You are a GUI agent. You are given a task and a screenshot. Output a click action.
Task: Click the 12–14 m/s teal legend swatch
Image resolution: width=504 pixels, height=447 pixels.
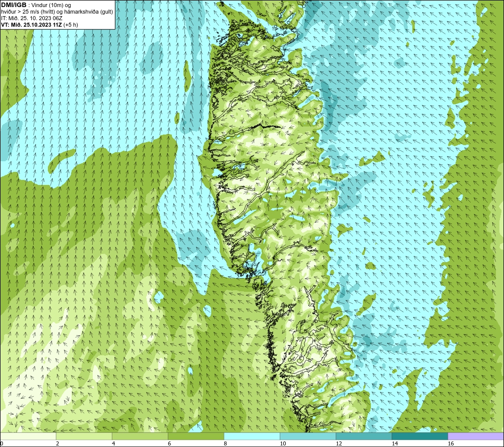364,436
